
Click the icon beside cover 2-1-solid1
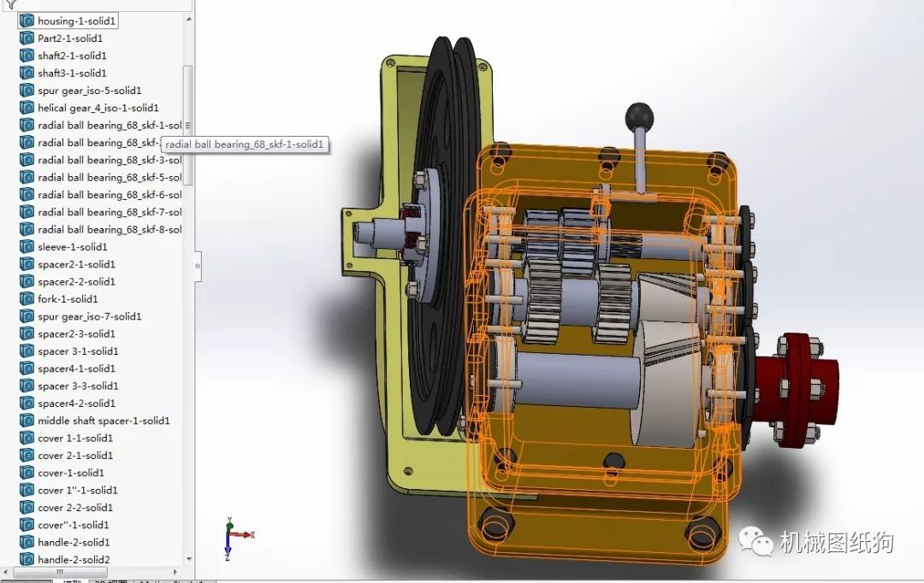click(27, 456)
